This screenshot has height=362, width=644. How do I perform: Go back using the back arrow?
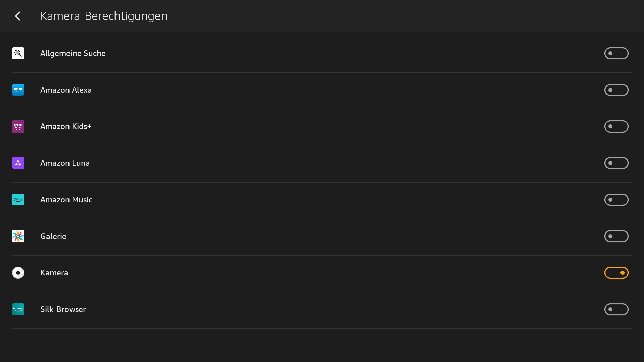18,16
